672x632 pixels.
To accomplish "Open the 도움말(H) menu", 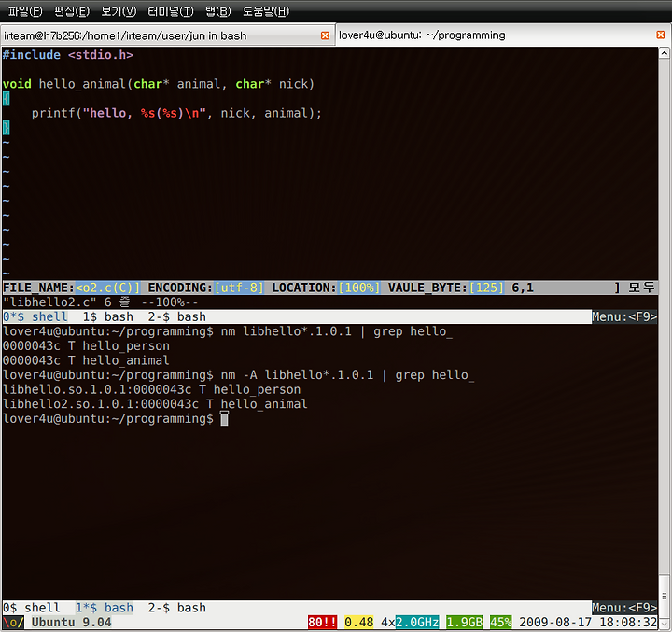I will point(266,11).
